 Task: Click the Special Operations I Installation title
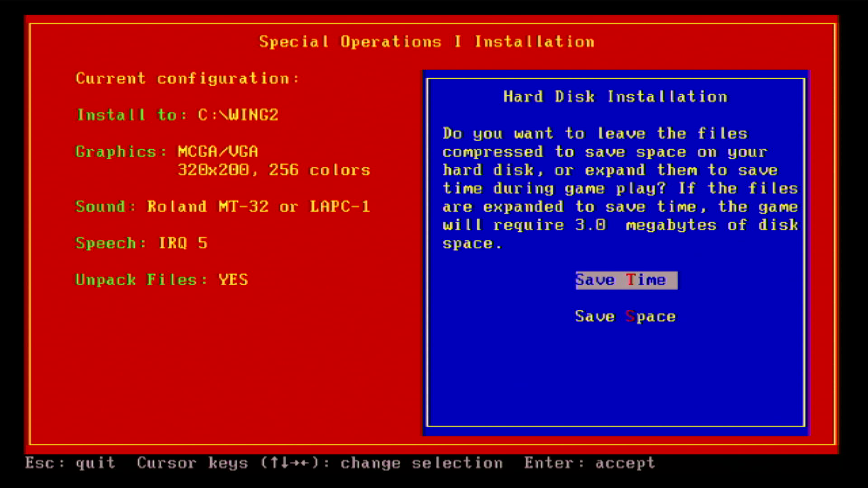[426, 42]
